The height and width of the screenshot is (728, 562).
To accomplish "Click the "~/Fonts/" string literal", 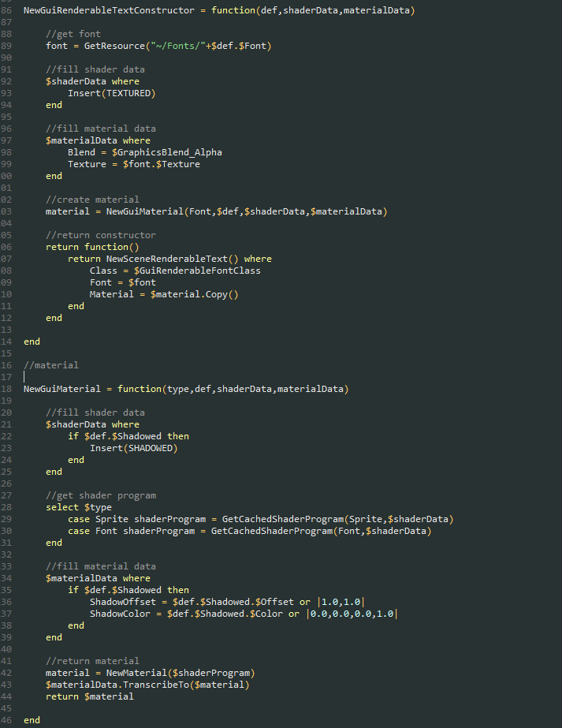I will click(x=177, y=46).
